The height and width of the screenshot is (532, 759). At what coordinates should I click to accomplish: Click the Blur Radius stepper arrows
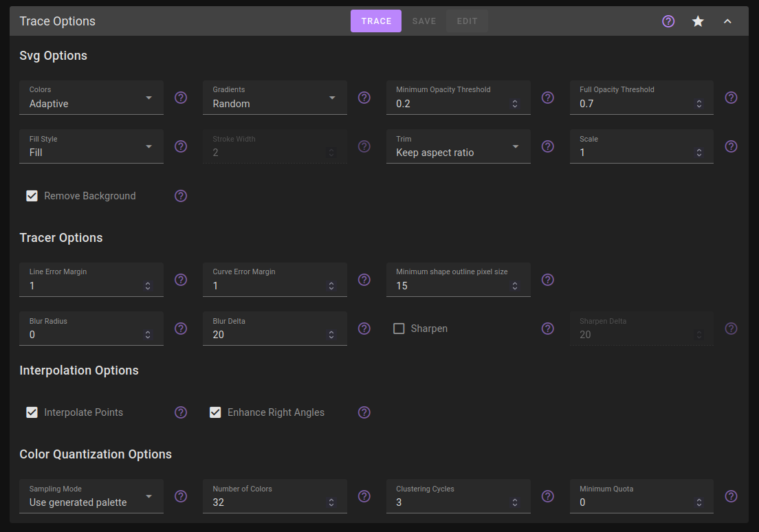148,335
